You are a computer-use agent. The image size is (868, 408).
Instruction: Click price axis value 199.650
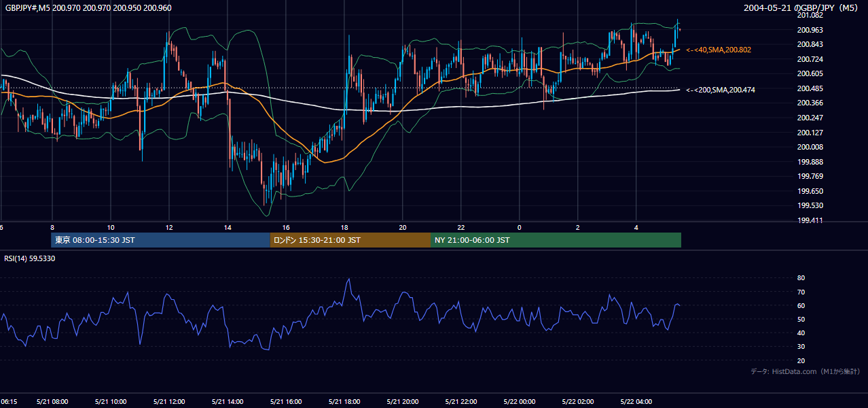(x=810, y=191)
